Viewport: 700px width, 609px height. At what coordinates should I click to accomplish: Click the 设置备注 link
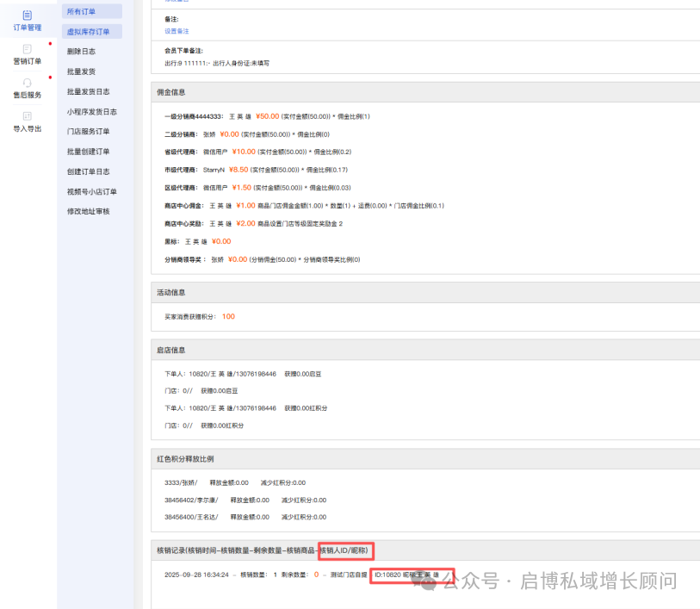pos(177,31)
